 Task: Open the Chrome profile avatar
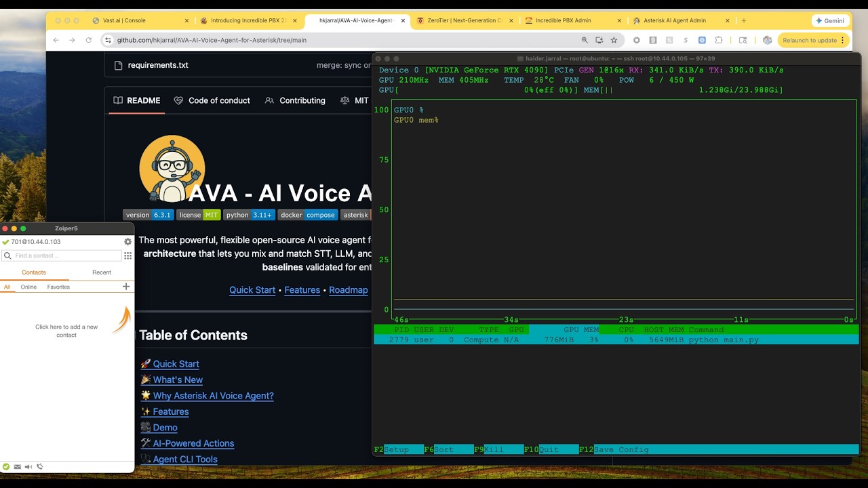pyautogui.click(x=767, y=40)
